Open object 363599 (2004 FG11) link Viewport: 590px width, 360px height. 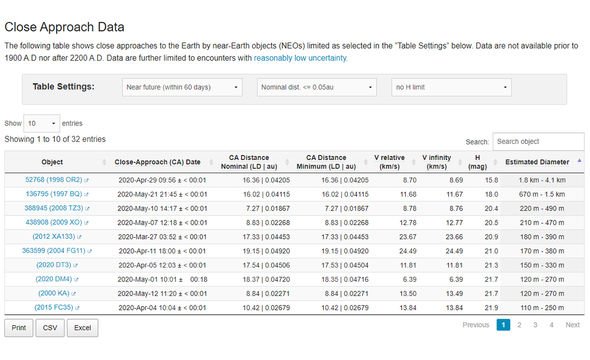[x=54, y=251]
